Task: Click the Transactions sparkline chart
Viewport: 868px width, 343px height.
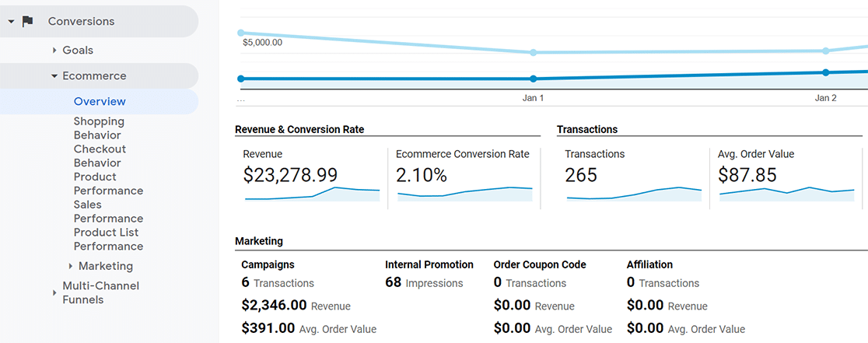Action: click(634, 194)
